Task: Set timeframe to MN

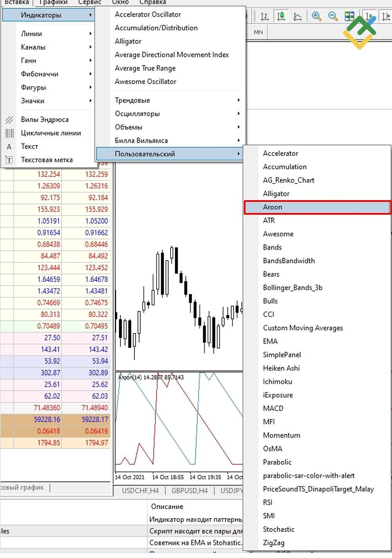Action: click(258, 32)
